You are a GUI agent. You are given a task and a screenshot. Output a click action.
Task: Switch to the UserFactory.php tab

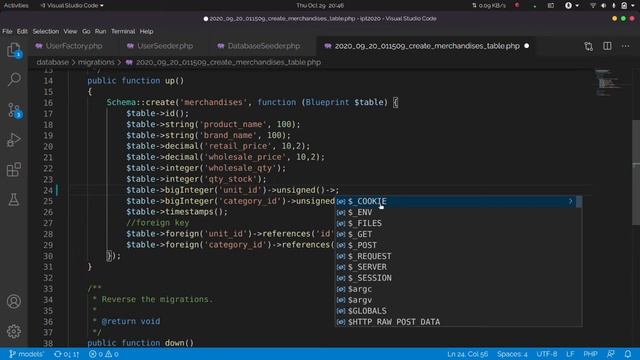[x=73, y=46]
